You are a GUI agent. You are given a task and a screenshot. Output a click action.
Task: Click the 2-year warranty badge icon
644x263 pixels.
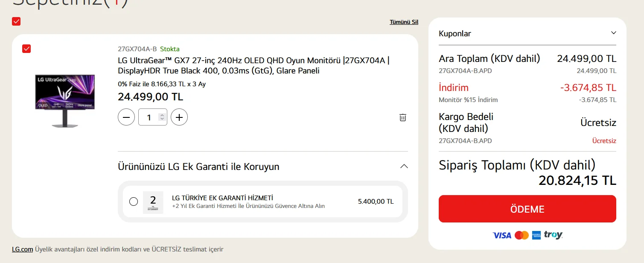pyautogui.click(x=153, y=202)
